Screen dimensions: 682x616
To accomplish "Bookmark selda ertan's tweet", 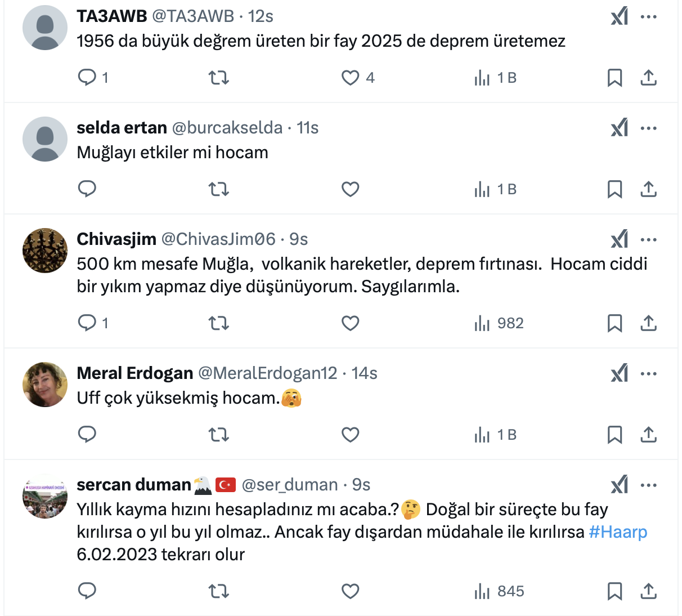I will click(614, 189).
